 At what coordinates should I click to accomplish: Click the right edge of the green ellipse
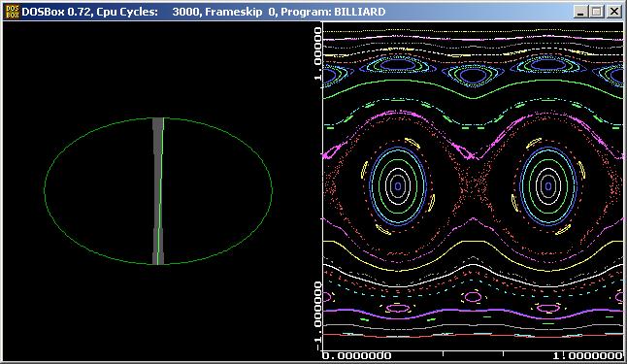[273, 190]
